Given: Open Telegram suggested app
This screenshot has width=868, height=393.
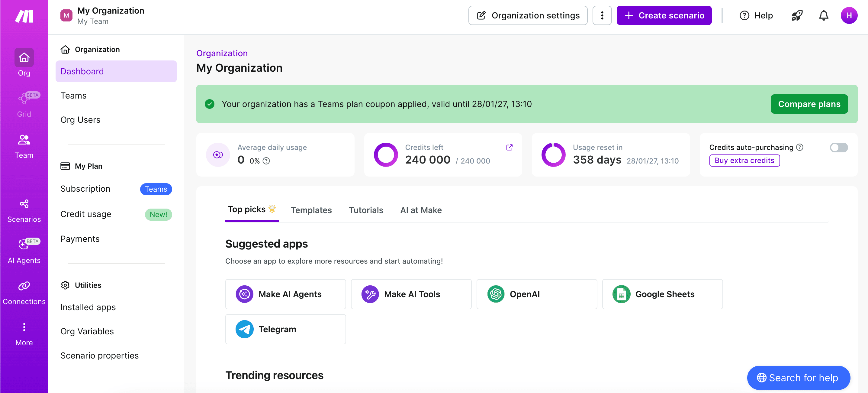Looking at the screenshot, I should tap(285, 329).
